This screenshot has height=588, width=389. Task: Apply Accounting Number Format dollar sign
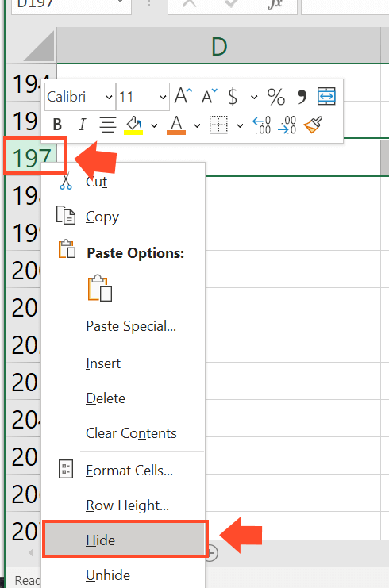coord(233,96)
